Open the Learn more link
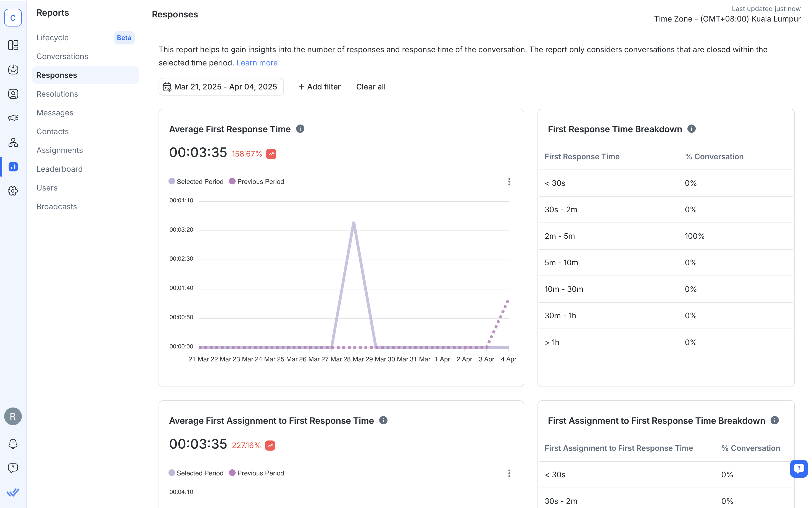The image size is (812, 508). click(x=257, y=63)
